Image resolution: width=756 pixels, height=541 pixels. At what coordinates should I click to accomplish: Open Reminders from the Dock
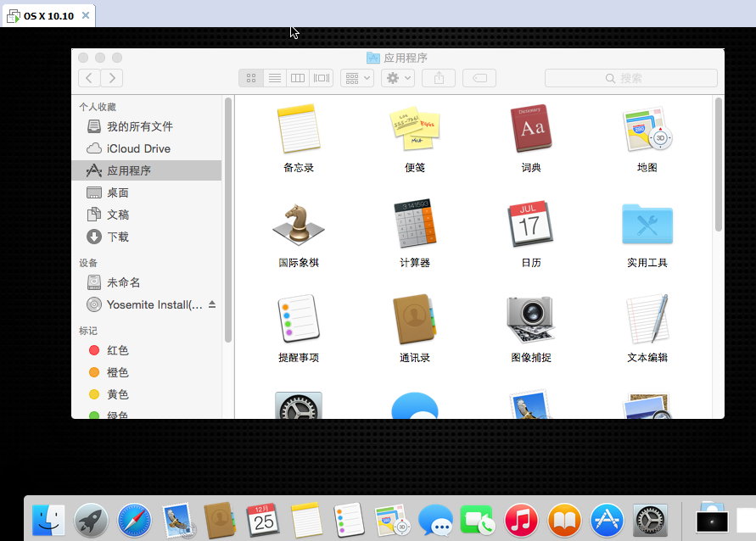[349, 521]
